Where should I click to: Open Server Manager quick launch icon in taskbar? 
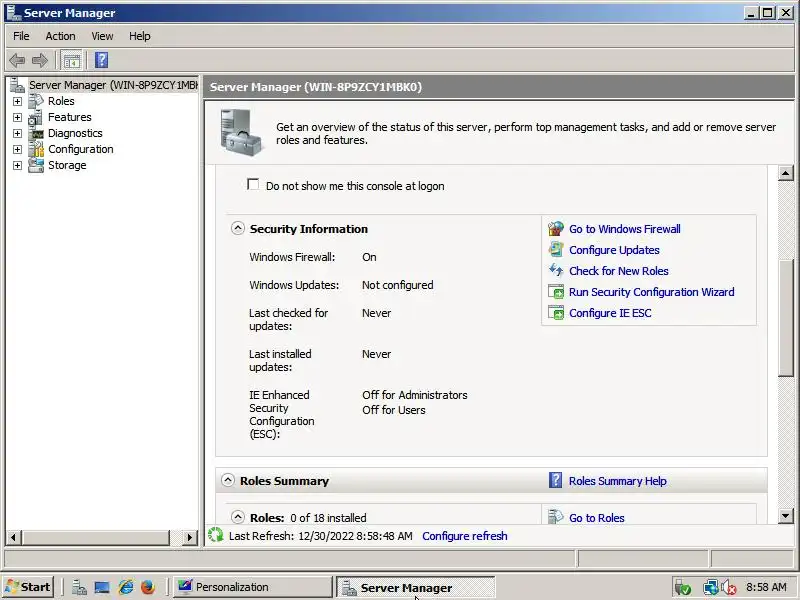79,587
